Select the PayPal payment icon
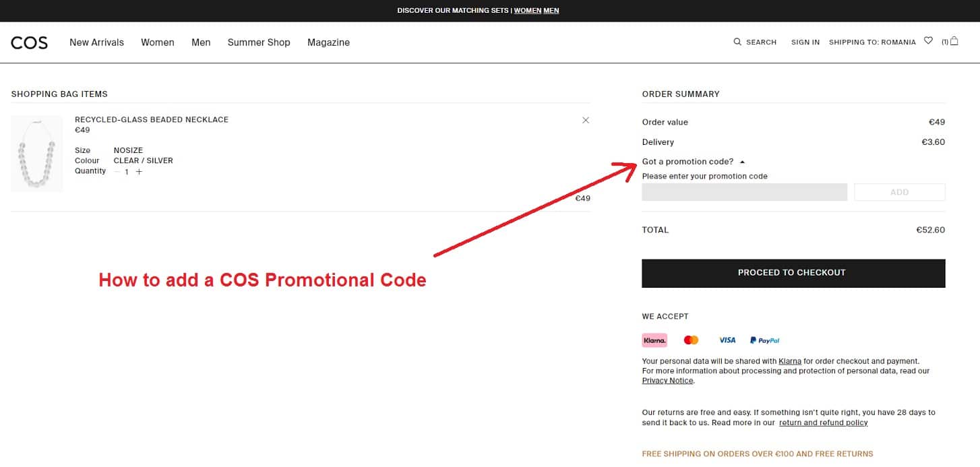The width and height of the screenshot is (980, 467). coord(764,340)
